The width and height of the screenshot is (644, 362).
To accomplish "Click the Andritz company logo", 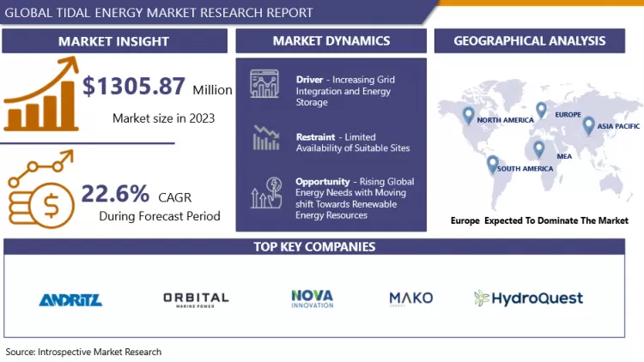I will point(70,299).
